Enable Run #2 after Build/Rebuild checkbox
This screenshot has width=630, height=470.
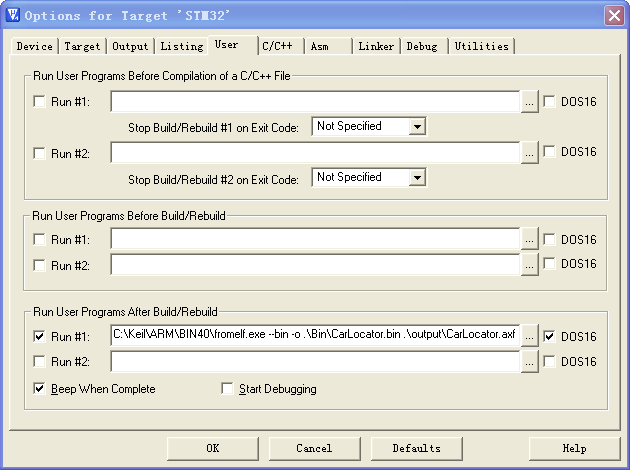pos(39,361)
